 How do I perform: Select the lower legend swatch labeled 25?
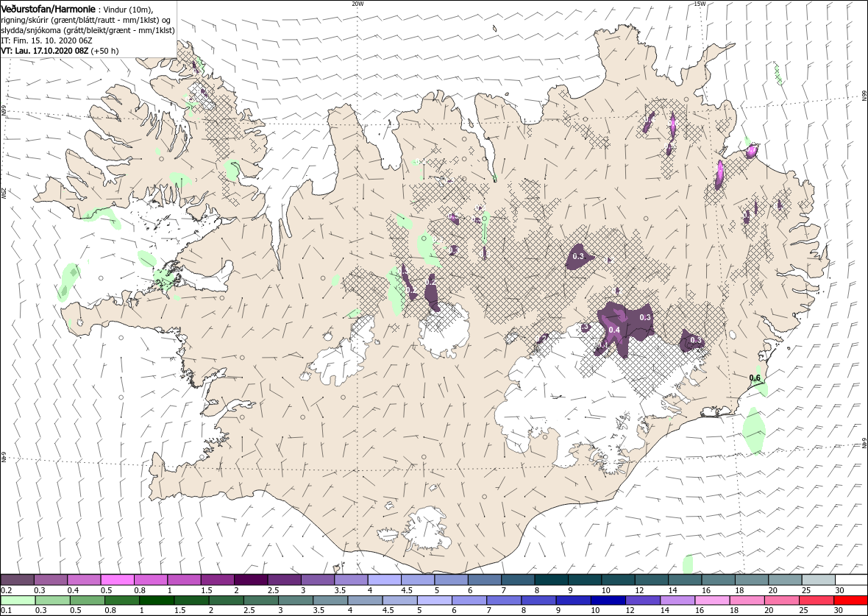pos(816,601)
